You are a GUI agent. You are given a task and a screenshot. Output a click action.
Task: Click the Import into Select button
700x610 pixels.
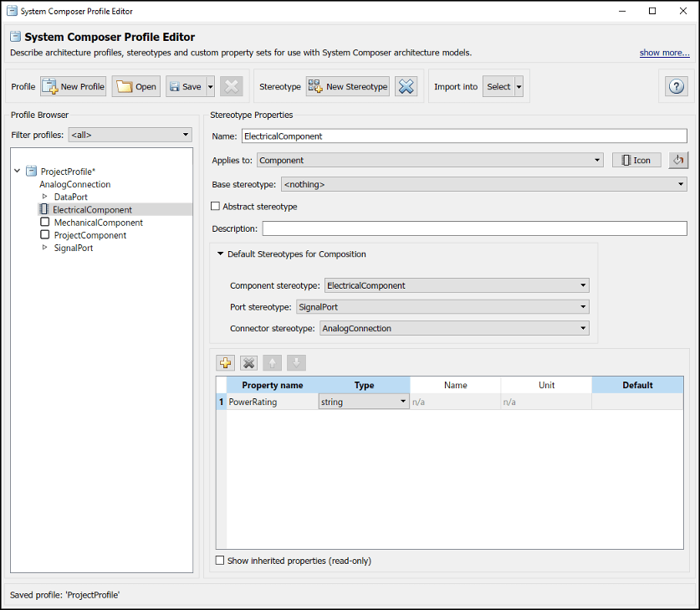click(x=498, y=87)
